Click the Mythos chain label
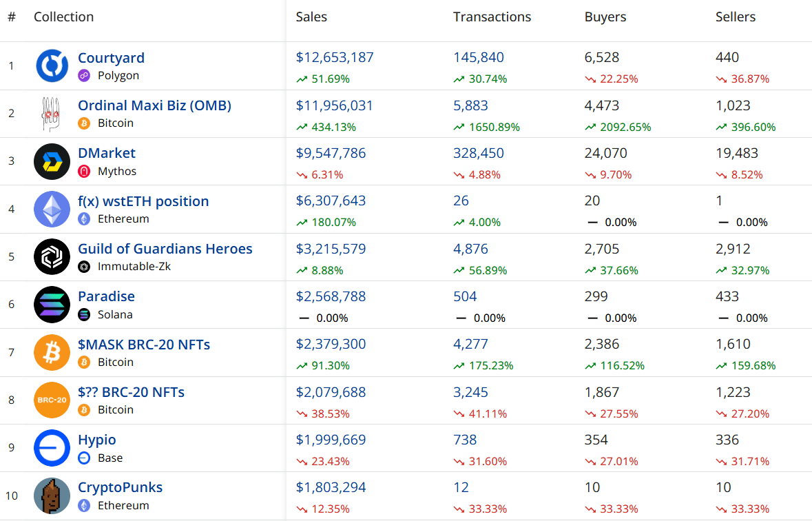 117,171
